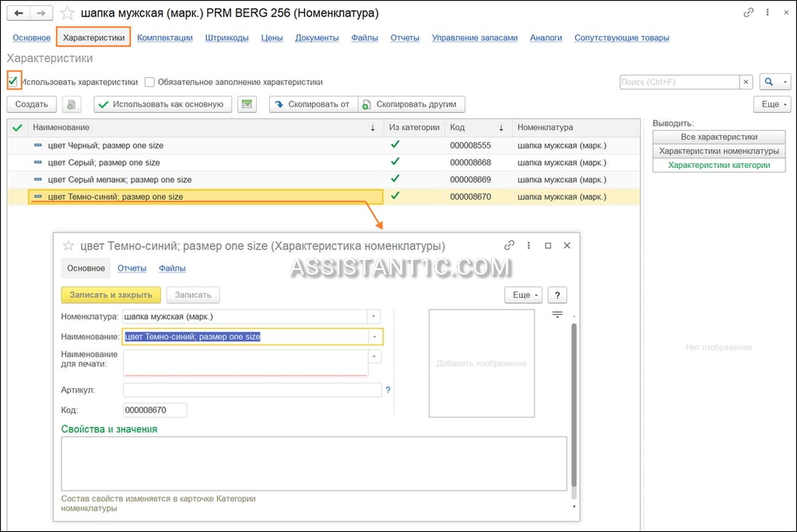Open search options dropdown arrow

pos(785,82)
